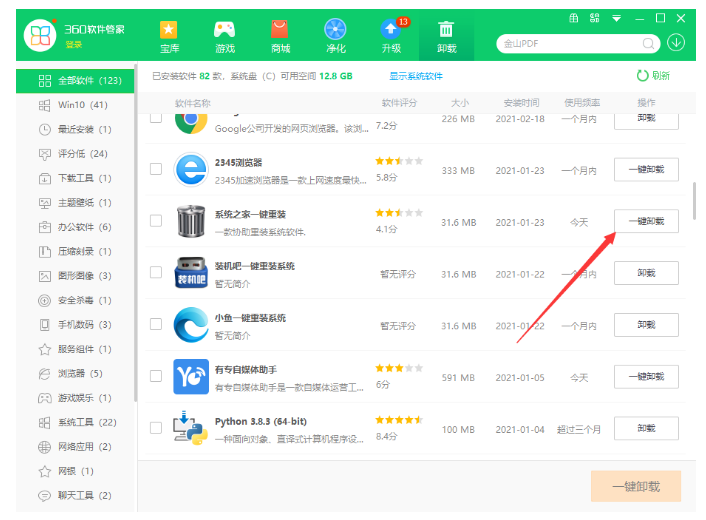Viewport: 706px width, 520px height.
Task: Check the box beside 系统之家一键重装
Action: [x=155, y=221]
